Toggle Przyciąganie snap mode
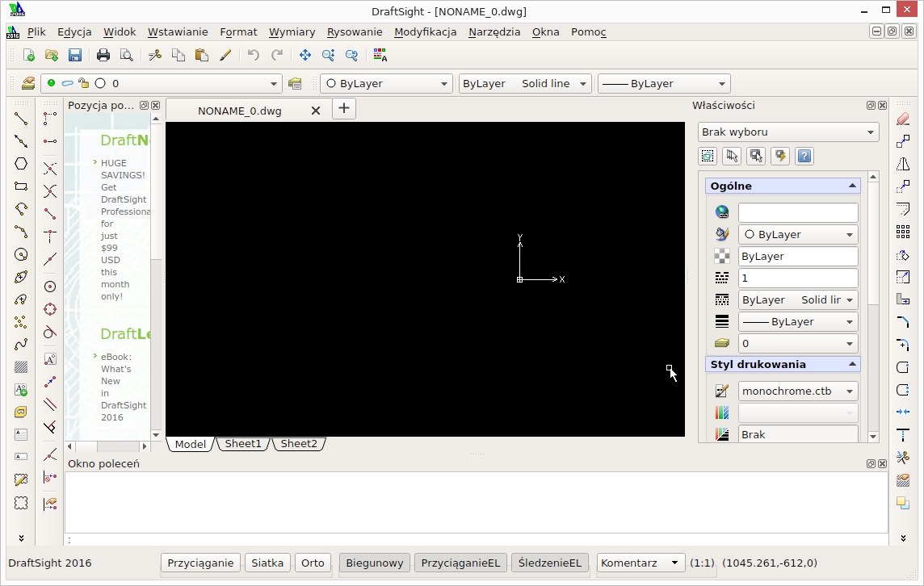 201,563
